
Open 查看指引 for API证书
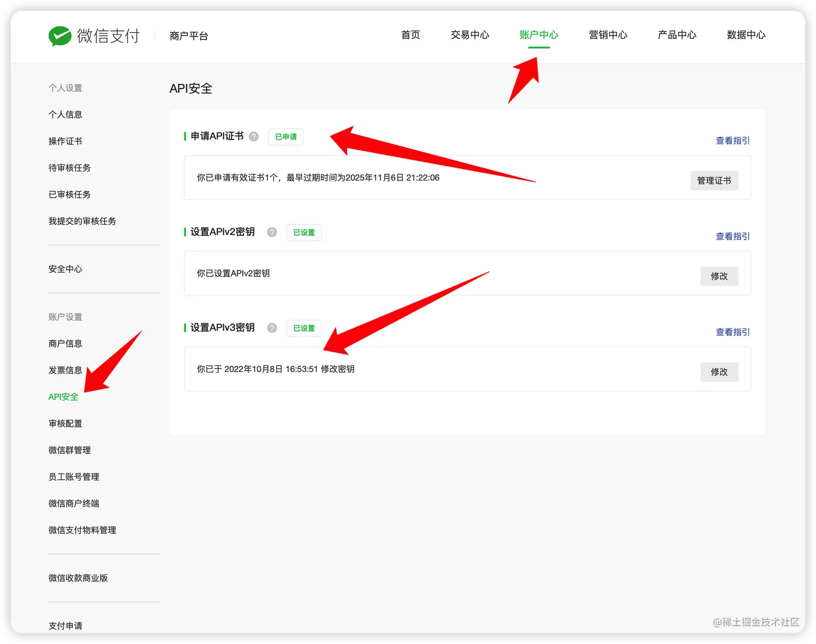coord(733,140)
